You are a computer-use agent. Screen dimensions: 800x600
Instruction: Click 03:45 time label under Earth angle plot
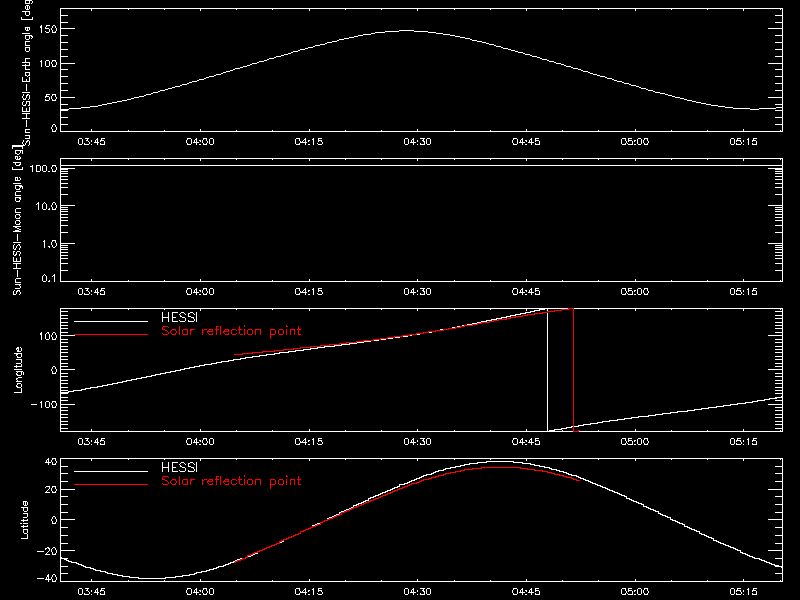click(91, 142)
